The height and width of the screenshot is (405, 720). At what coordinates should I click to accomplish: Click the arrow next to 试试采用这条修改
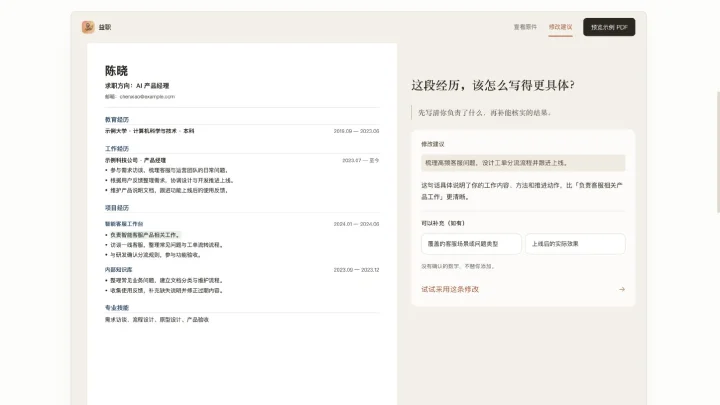tap(622, 289)
